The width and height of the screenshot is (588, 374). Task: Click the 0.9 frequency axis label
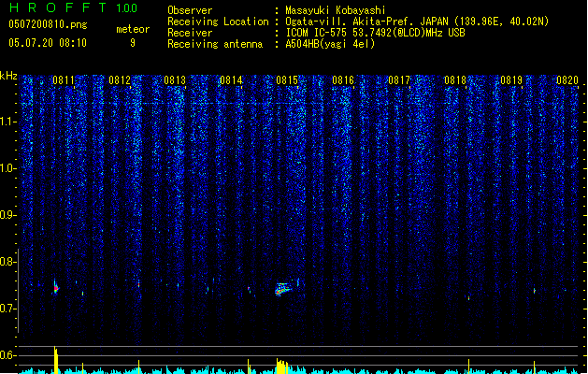coord(8,215)
